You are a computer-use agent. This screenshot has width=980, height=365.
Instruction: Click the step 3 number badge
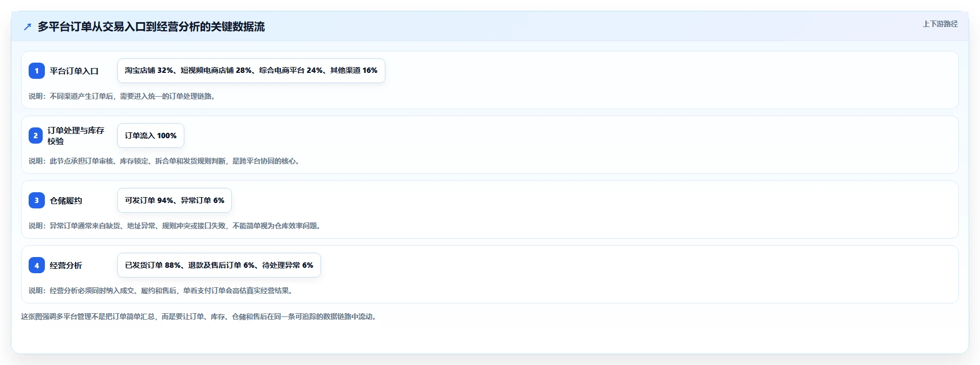[x=37, y=200]
